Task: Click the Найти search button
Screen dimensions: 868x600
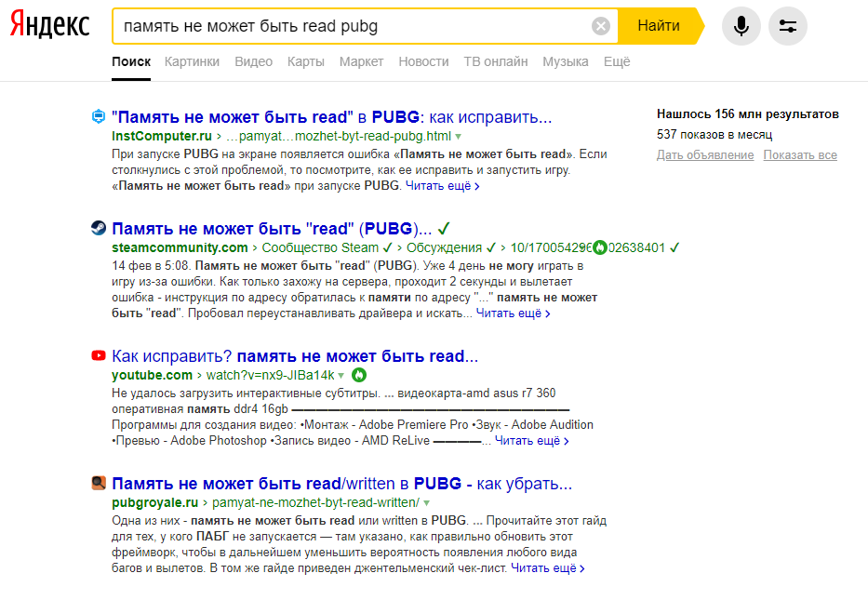Action: pos(658,25)
